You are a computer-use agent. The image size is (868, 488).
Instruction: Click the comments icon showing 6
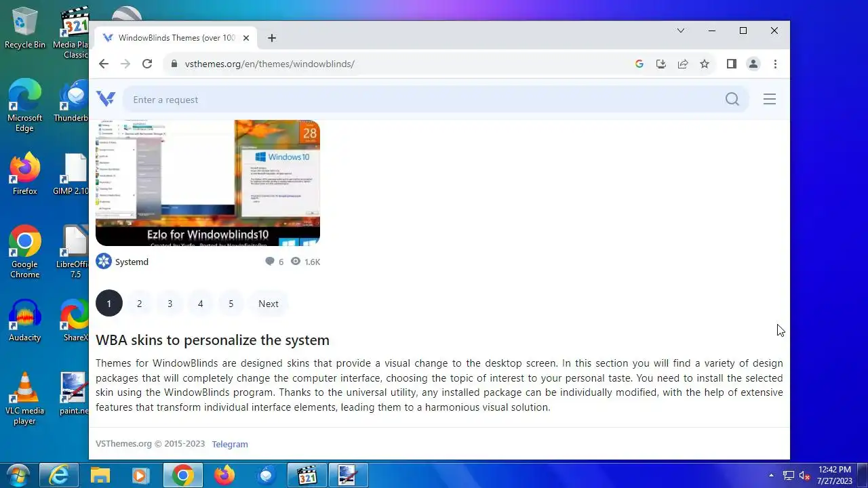270,262
